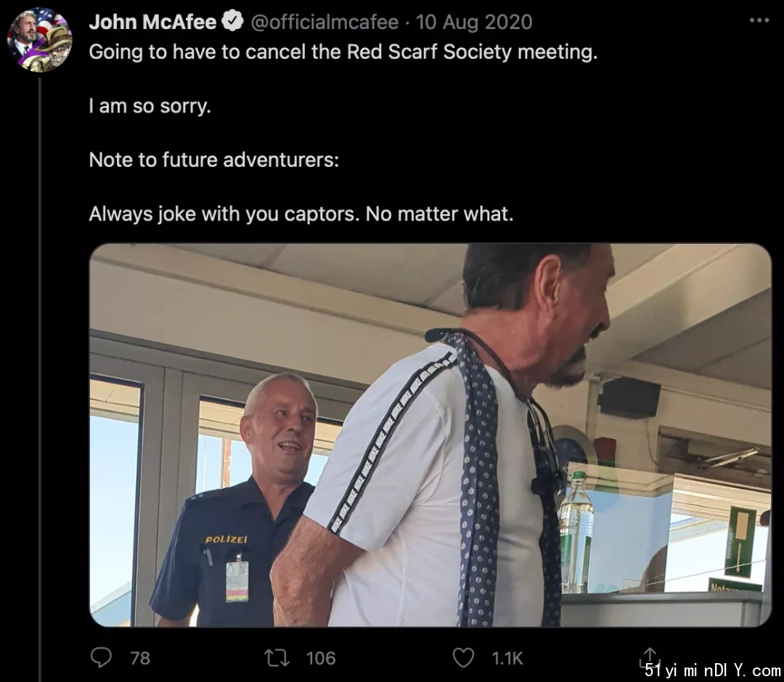Viewport: 784px width, 682px height.
Task: Open the profile avatar picture
Action: click(39, 40)
